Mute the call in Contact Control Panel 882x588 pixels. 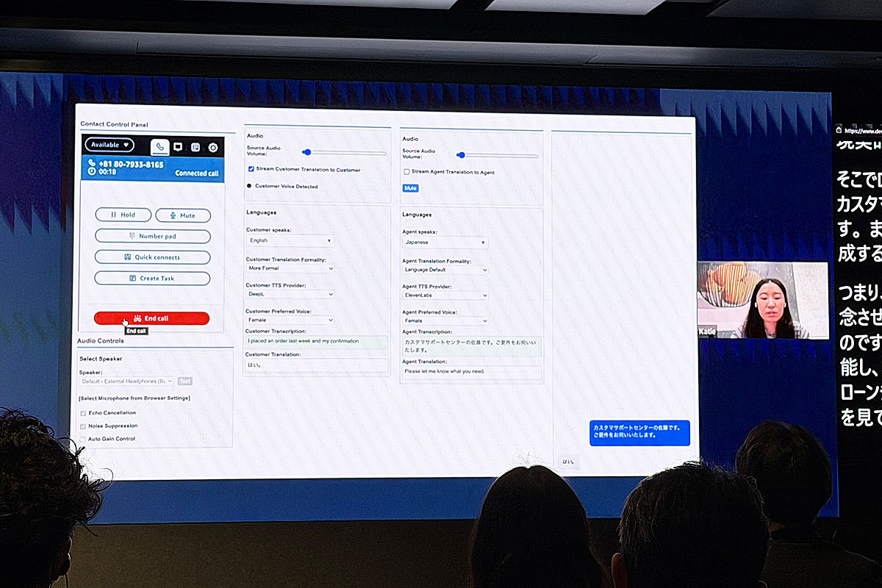tap(183, 215)
